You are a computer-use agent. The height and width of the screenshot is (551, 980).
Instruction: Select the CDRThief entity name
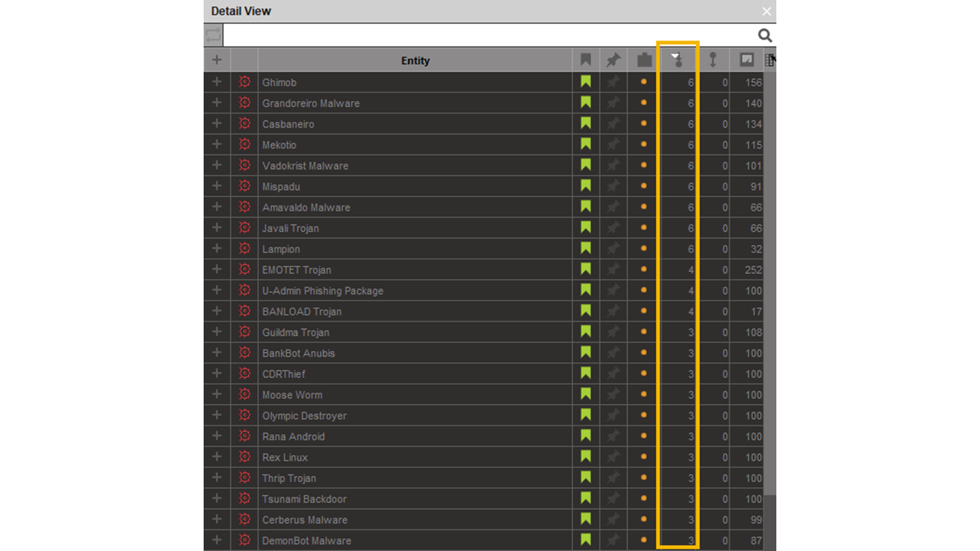click(x=284, y=373)
